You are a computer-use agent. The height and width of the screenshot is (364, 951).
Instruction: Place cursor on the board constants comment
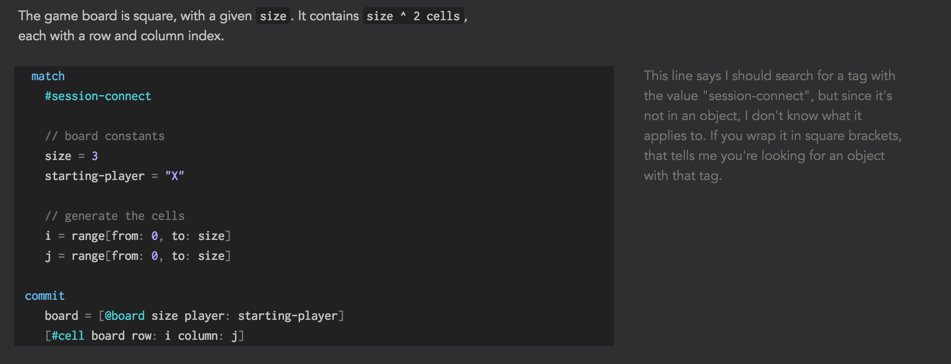104,136
